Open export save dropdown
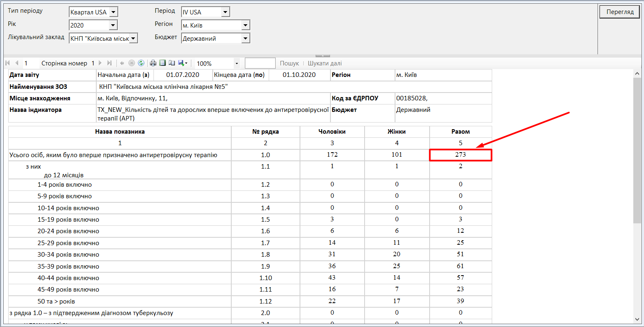This screenshot has width=644, height=327. (183, 63)
